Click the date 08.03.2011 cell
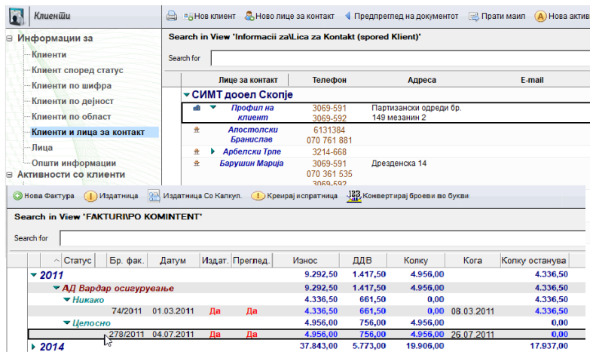 (472, 311)
